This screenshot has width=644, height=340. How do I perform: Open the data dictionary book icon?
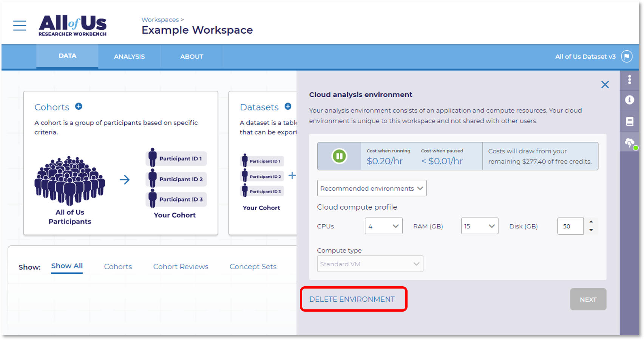click(629, 121)
